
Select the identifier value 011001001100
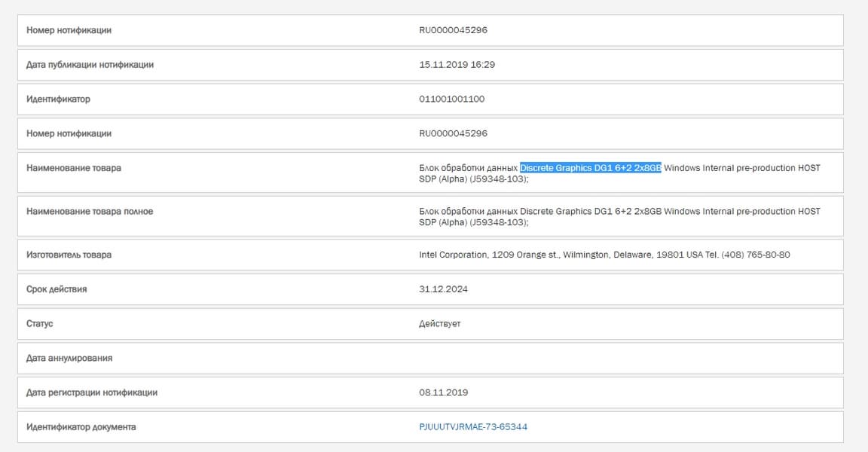[x=452, y=99]
